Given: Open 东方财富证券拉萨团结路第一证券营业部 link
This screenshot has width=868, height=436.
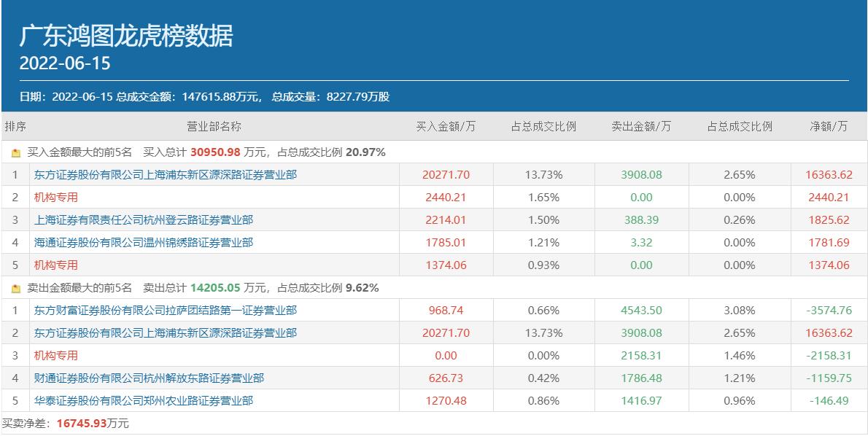Looking at the screenshot, I should 165,311.
